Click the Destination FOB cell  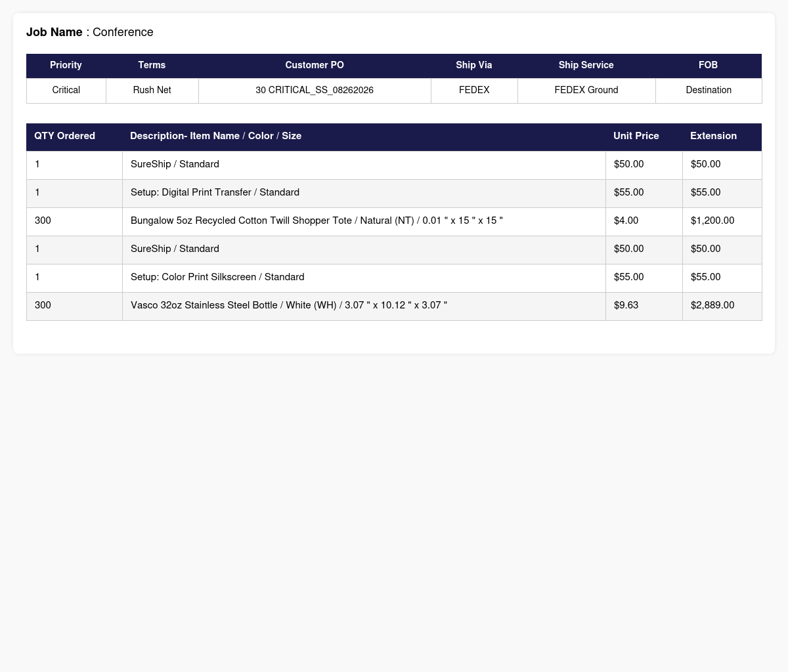point(709,91)
